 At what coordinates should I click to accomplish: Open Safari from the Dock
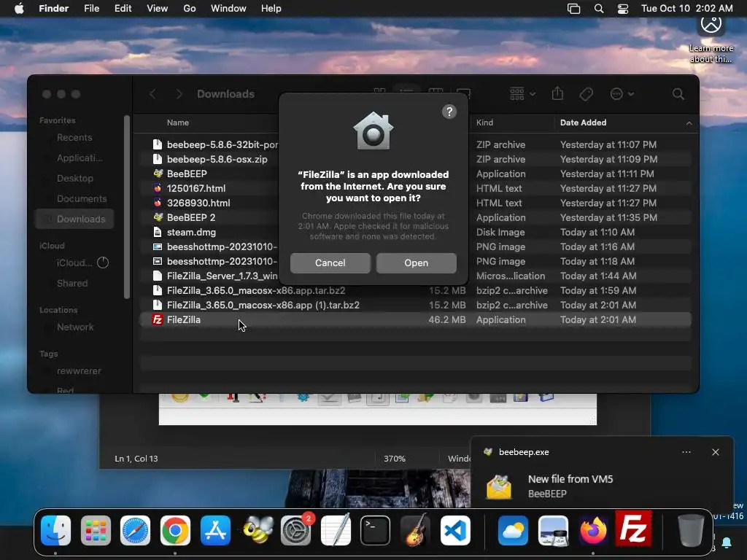pos(135,530)
